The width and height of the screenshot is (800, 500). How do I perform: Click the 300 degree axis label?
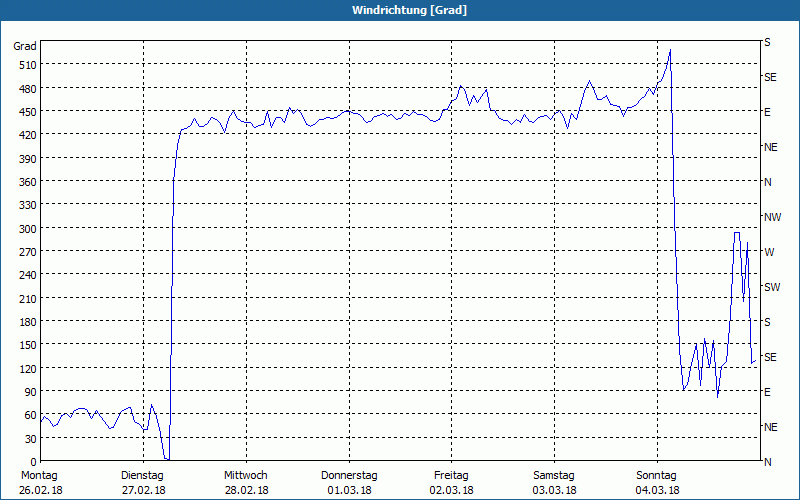pyautogui.click(x=28, y=229)
